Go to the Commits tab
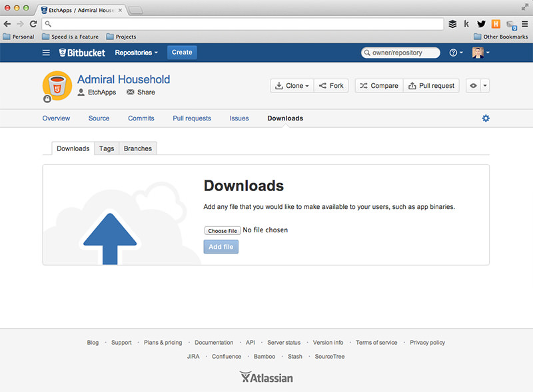 click(141, 118)
